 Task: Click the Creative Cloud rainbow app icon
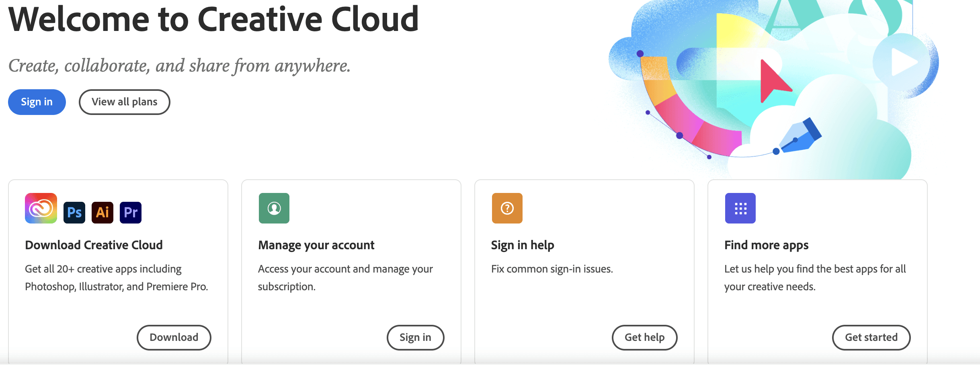coord(41,208)
